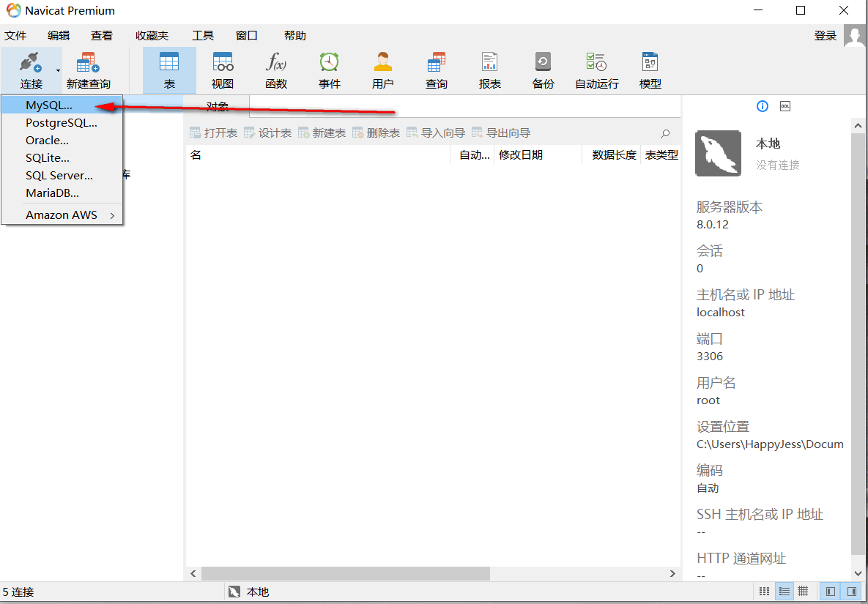
Task: Click the info panel scroll-up arrow
Action: click(858, 127)
